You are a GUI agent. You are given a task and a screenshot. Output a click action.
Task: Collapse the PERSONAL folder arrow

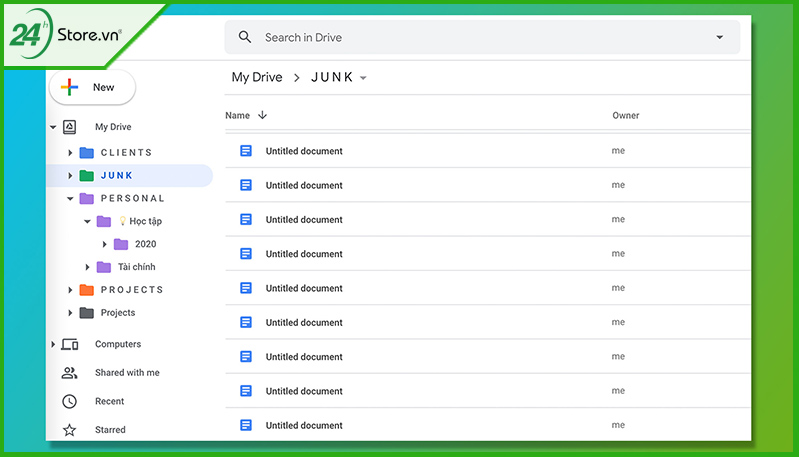[x=70, y=198]
